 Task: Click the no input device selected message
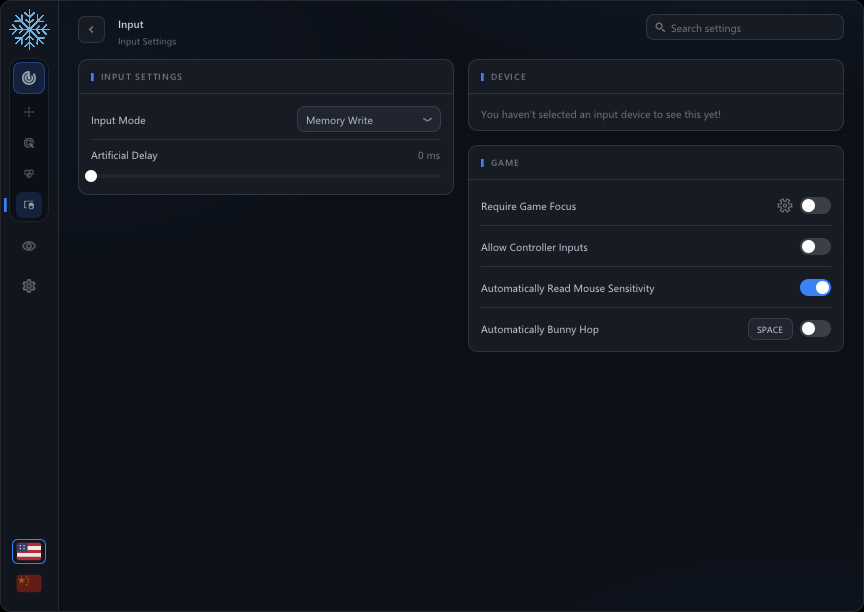(x=601, y=115)
